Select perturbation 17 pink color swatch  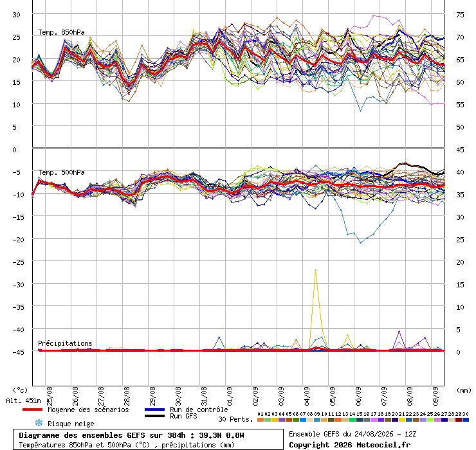(374, 420)
